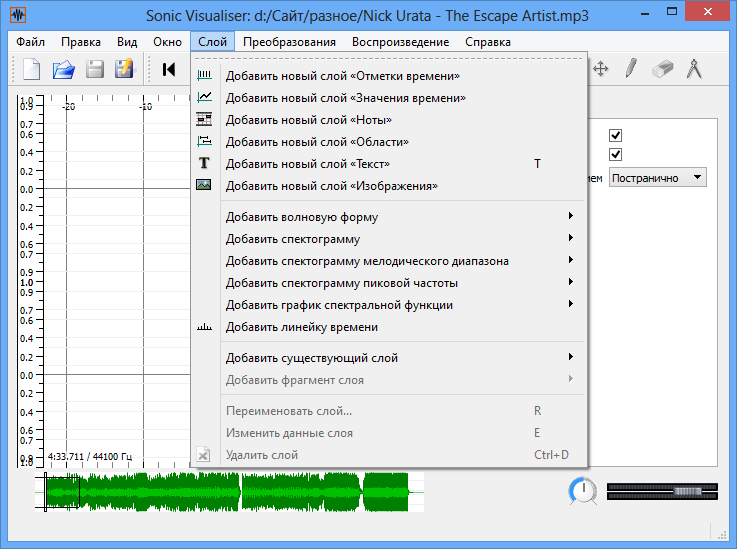Viewport: 737px width, 549px height.
Task: Open file using the folder icon
Action: tap(64, 70)
